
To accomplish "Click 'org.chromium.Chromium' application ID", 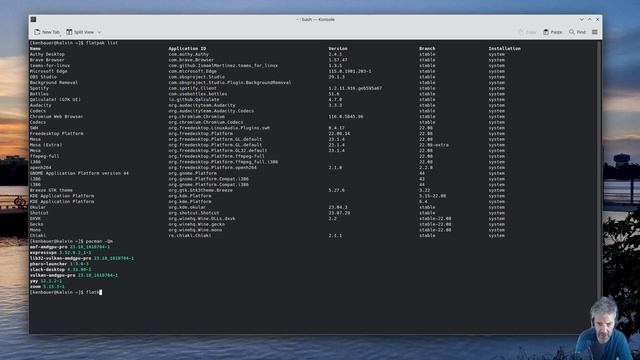I will coord(196,117).
